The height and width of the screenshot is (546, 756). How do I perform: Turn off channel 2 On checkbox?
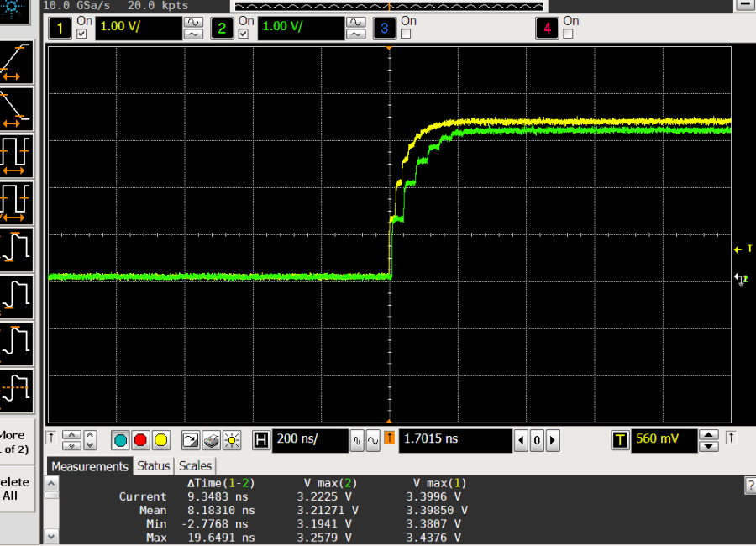point(244,34)
